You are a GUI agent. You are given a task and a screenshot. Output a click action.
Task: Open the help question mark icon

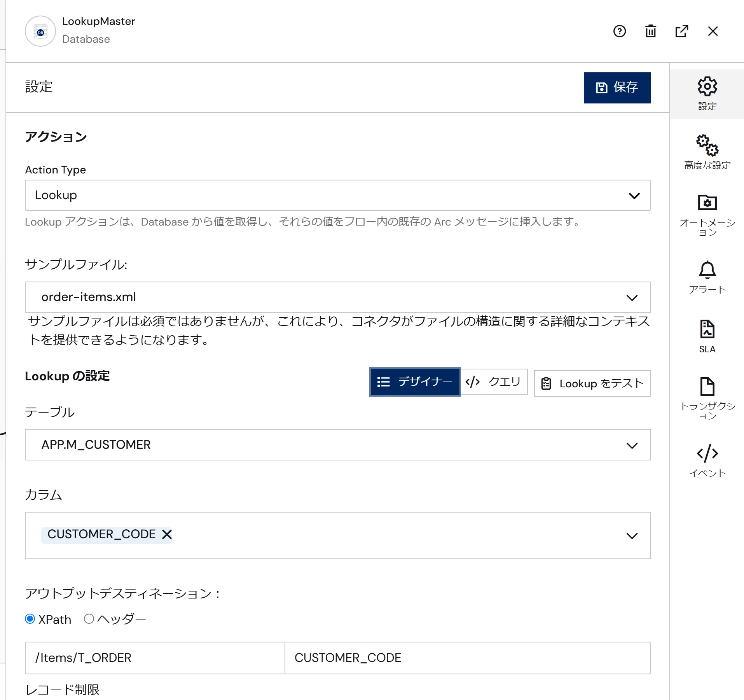click(620, 31)
